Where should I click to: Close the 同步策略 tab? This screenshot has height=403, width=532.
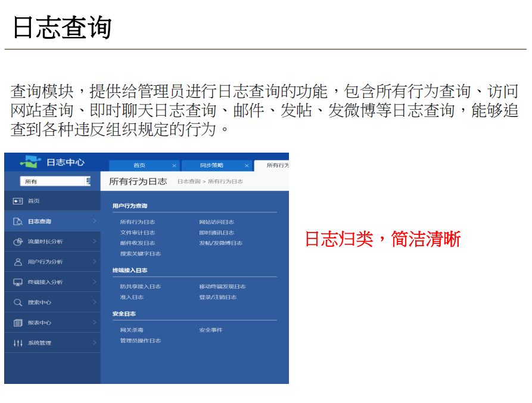(x=247, y=166)
